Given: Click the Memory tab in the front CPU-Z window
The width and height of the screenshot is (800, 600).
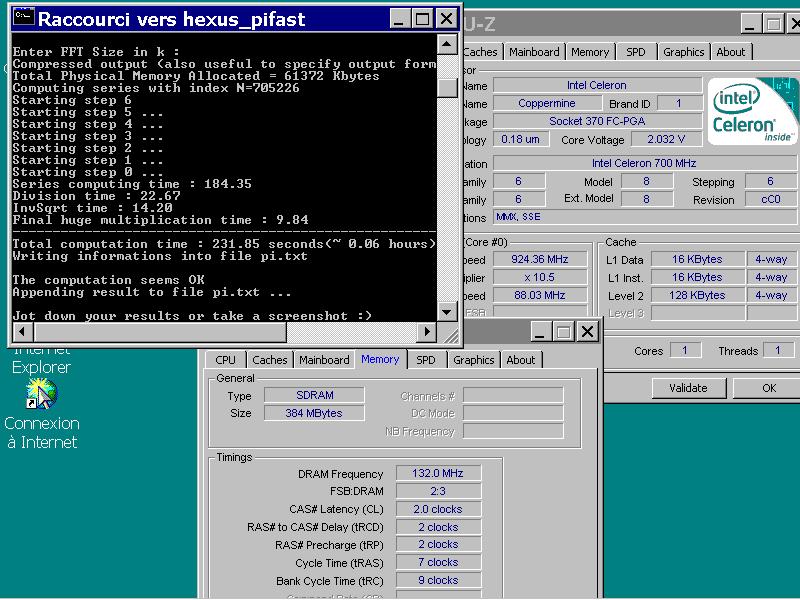Looking at the screenshot, I should [x=380, y=359].
